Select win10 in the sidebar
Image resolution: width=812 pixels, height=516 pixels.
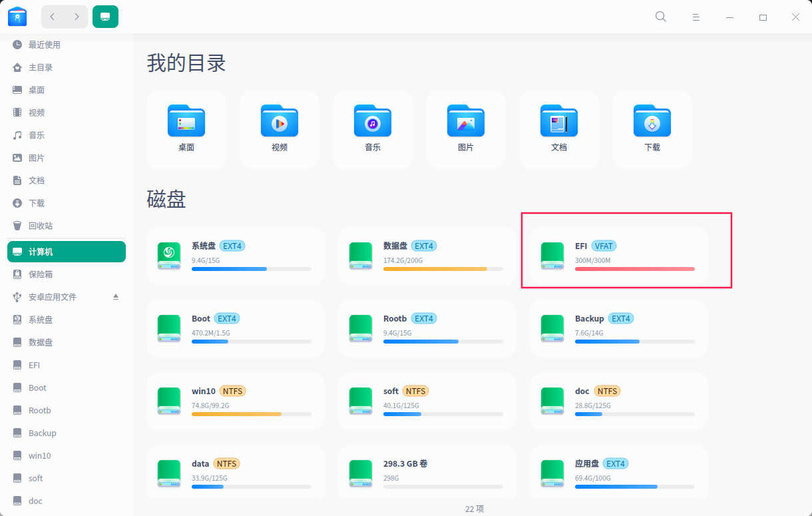[x=67, y=455]
